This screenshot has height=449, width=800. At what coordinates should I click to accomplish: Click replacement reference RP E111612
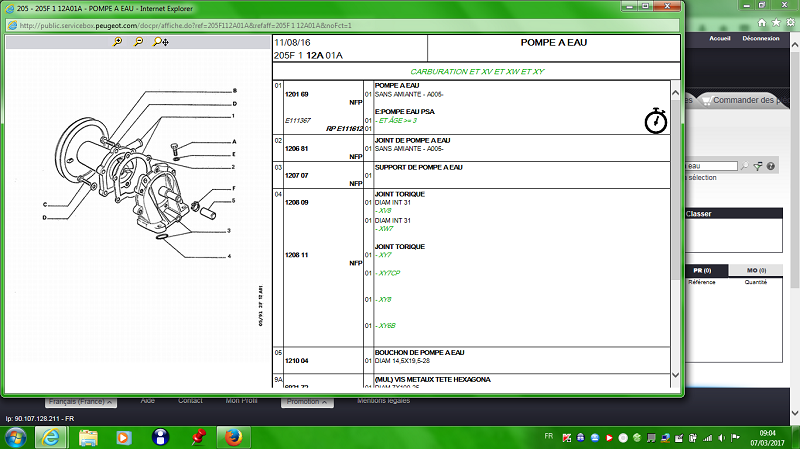tap(344, 129)
